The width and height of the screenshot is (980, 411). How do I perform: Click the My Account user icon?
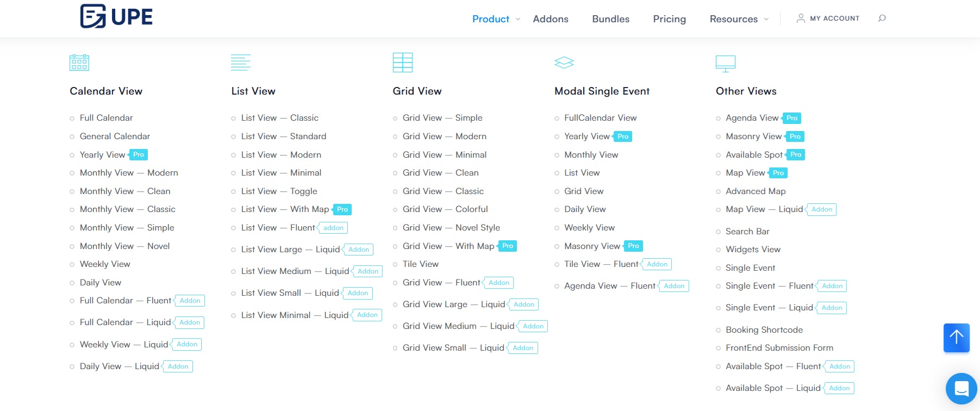tap(801, 18)
